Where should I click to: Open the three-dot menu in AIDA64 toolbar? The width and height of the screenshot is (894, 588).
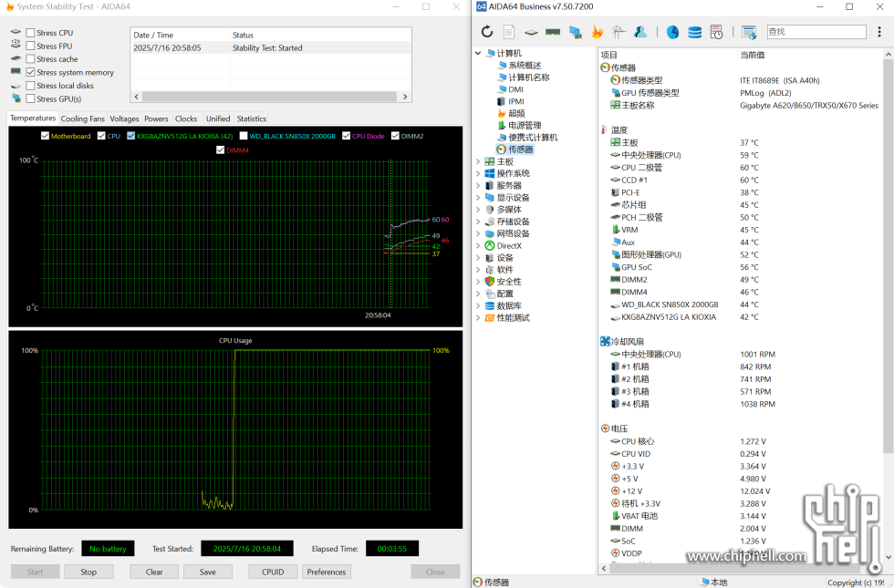coord(879,32)
